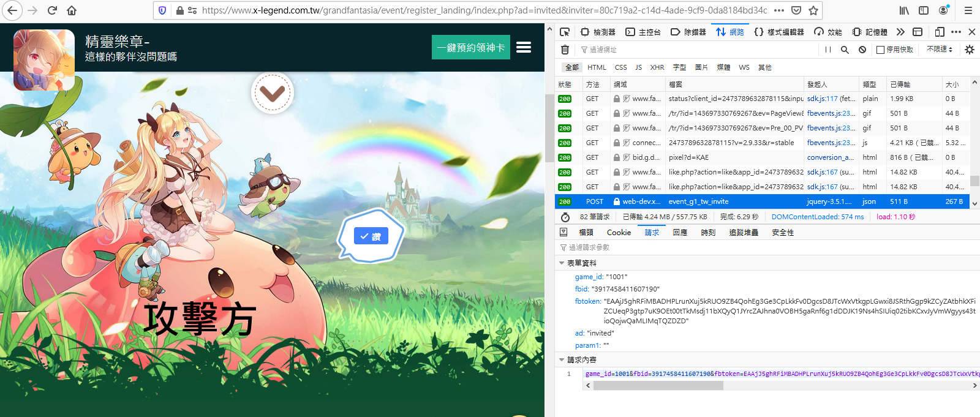Open sdk.js:117 initiator link

coord(822,99)
